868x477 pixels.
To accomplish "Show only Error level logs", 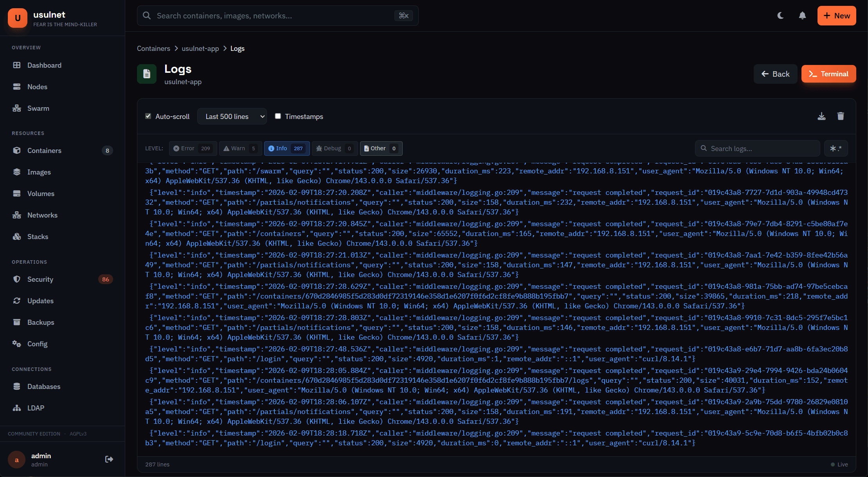I will [193, 148].
